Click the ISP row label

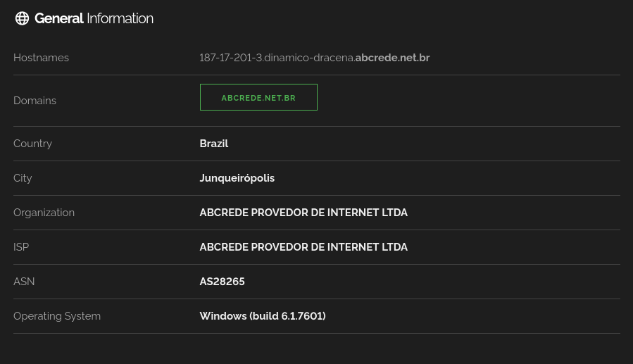[21, 247]
